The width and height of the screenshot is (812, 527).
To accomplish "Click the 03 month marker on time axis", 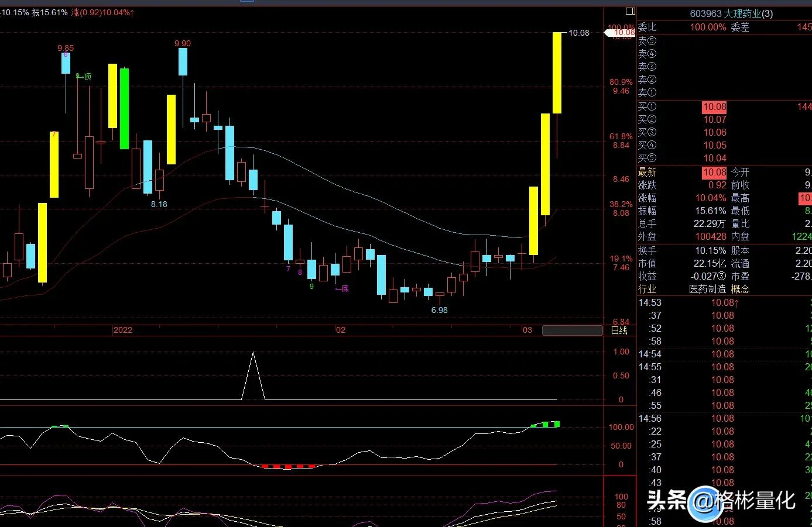I will [x=527, y=330].
